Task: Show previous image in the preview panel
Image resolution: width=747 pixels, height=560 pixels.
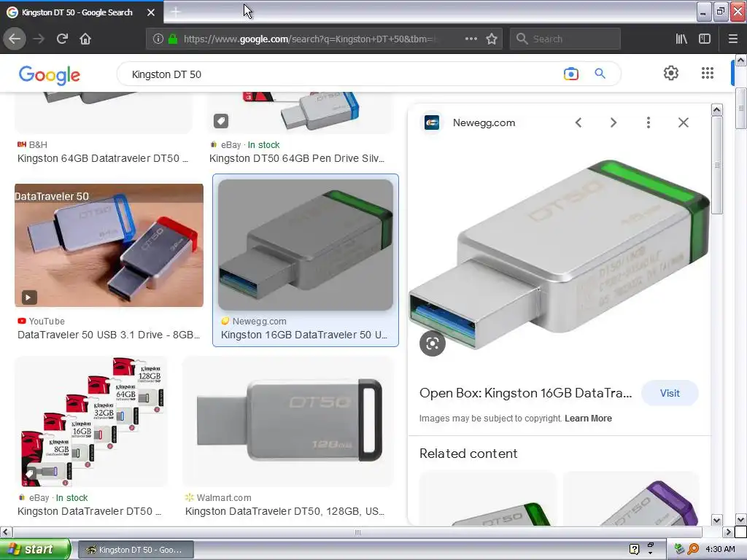Action: (578, 122)
